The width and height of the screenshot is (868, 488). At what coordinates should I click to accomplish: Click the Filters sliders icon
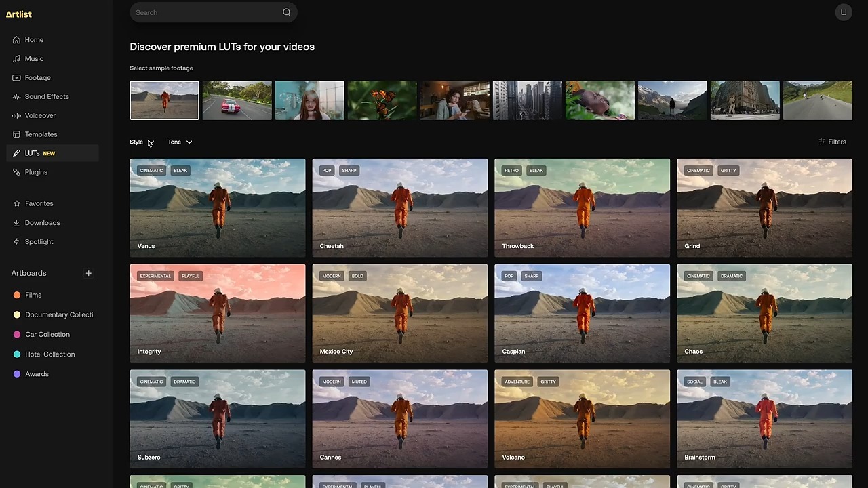click(822, 142)
